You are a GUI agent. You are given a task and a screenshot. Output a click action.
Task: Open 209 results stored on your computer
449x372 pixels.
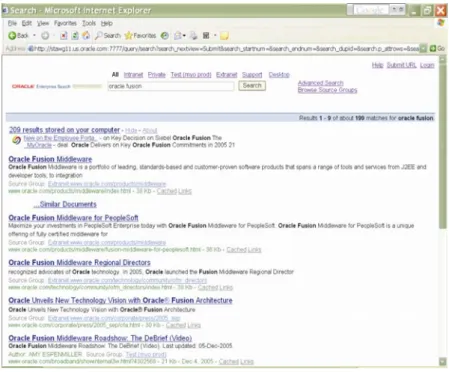click(64, 130)
